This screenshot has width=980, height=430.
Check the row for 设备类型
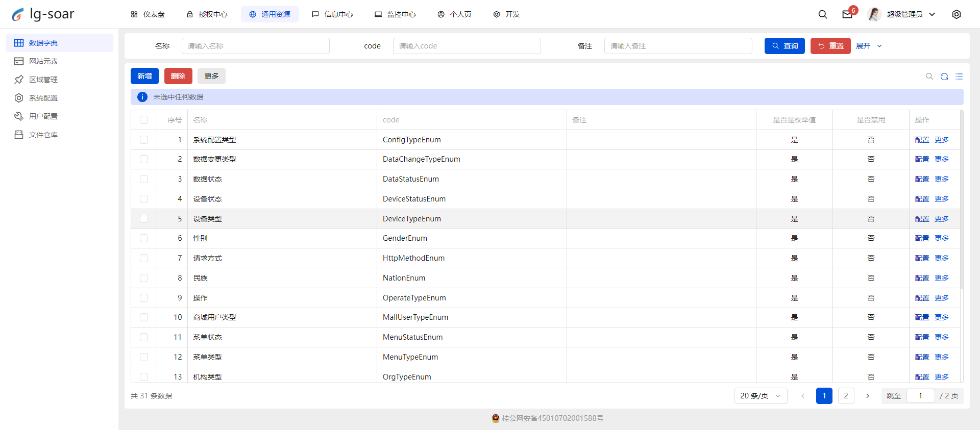pos(144,219)
